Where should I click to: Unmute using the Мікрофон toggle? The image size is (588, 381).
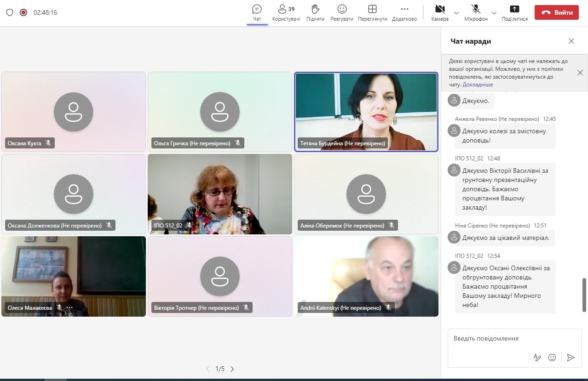476,12
